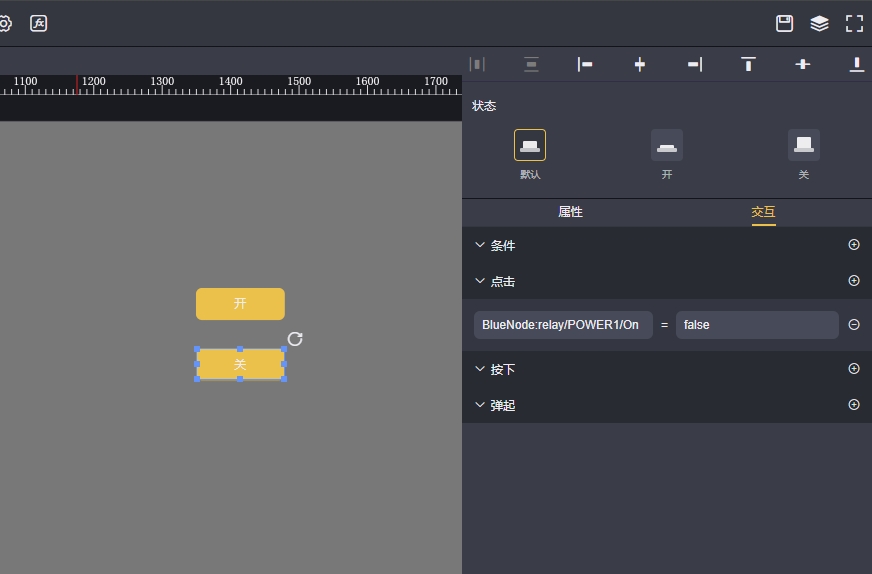The height and width of the screenshot is (574, 872).
Task: Click distribute horizontally icon
Action: pos(477,65)
